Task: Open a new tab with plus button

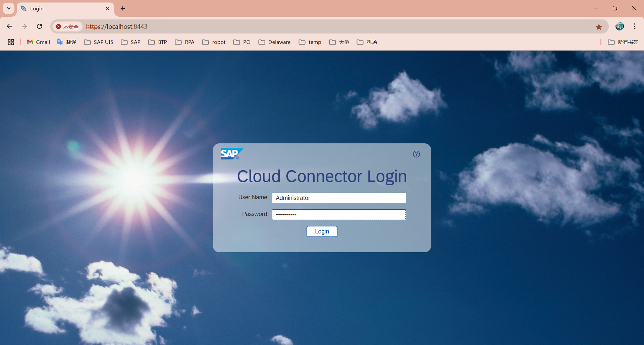Action: (x=123, y=8)
